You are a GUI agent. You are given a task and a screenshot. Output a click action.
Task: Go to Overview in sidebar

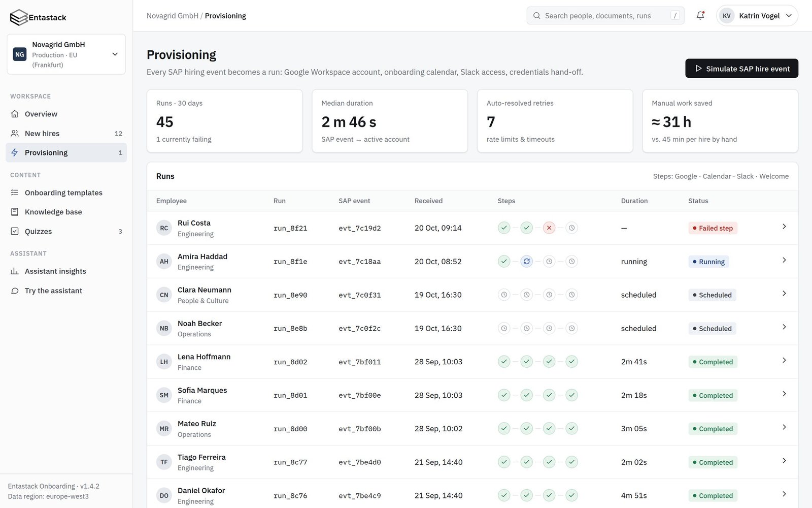66,114
